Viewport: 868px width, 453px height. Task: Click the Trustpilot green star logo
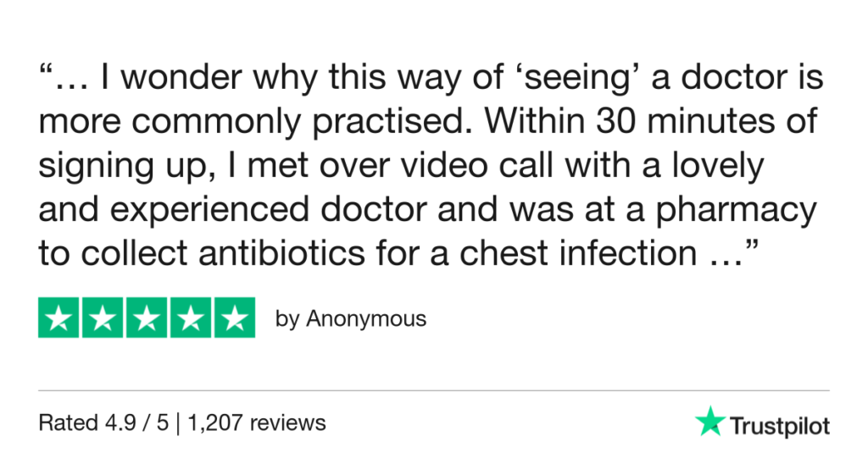[709, 421]
